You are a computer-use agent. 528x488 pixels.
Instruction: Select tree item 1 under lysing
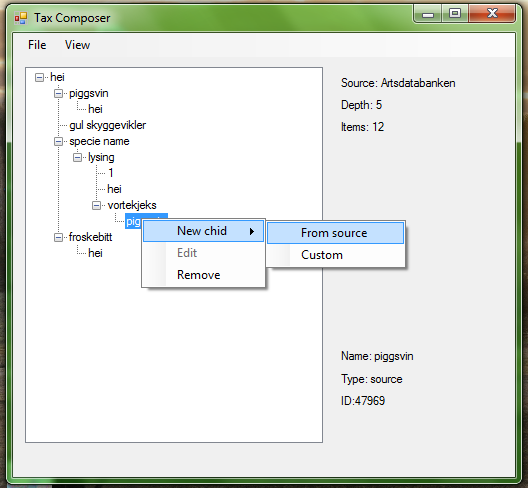point(110,173)
